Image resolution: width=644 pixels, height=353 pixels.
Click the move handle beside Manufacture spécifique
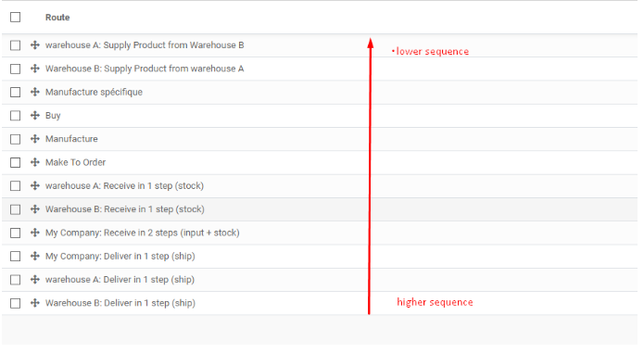point(35,92)
